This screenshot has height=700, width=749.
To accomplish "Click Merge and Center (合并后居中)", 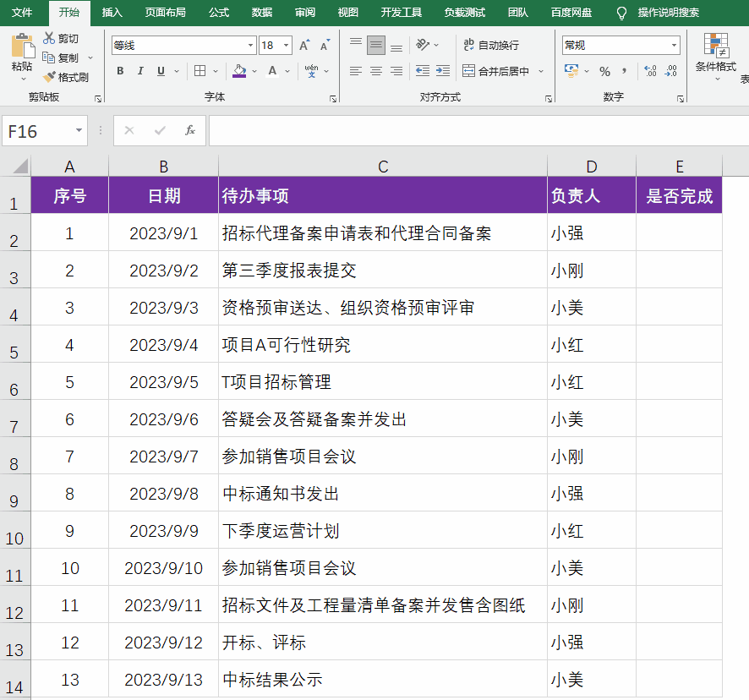I will click(496, 71).
